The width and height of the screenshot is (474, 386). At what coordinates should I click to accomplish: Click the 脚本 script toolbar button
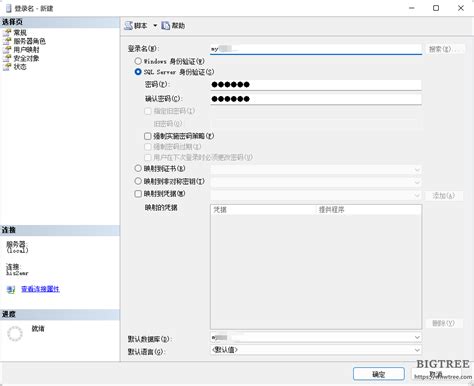136,26
